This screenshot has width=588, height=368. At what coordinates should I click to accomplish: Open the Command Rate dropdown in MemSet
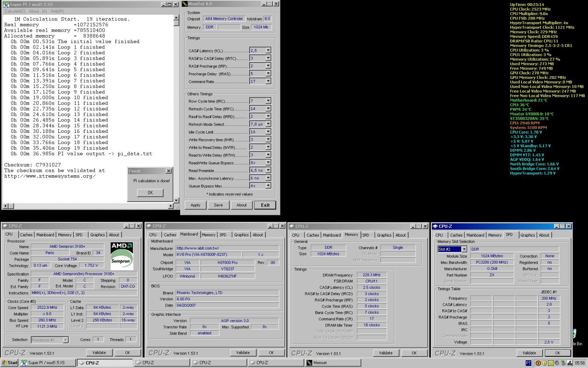coord(268,81)
